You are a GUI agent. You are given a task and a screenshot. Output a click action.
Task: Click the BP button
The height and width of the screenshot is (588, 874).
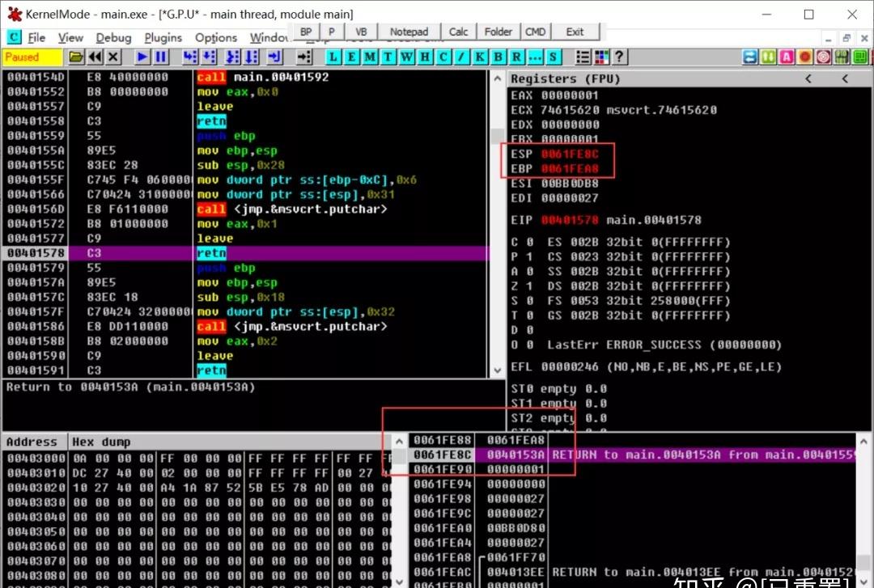coord(306,32)
